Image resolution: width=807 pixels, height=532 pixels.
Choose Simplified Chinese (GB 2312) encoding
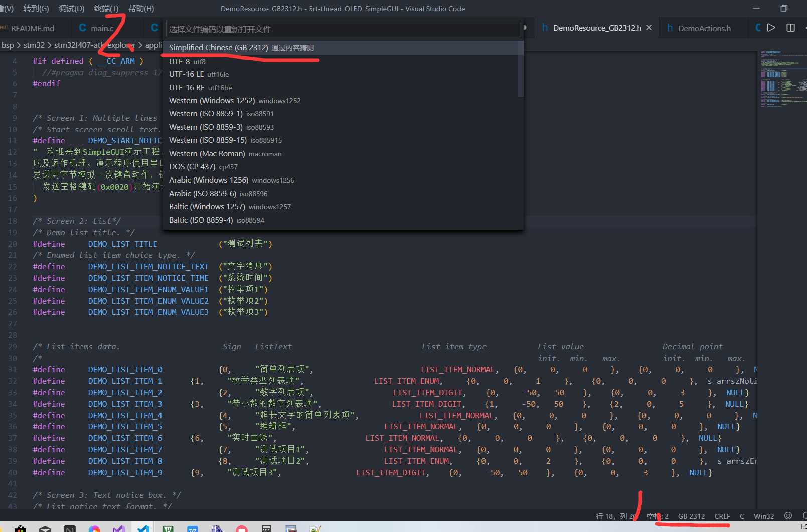[x=343, y=48]
